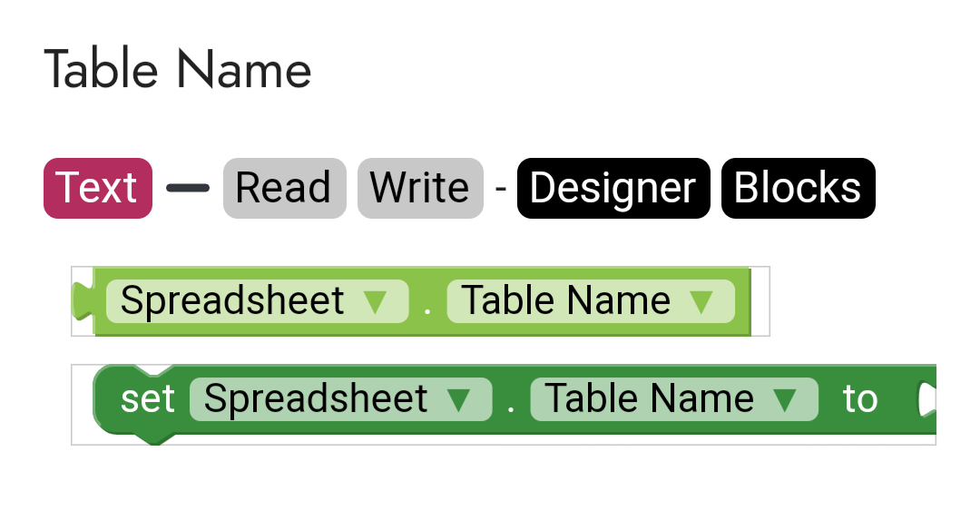Click arrow beside Spreadsheet in set block

pyautogui.click(x=458, y=399)
